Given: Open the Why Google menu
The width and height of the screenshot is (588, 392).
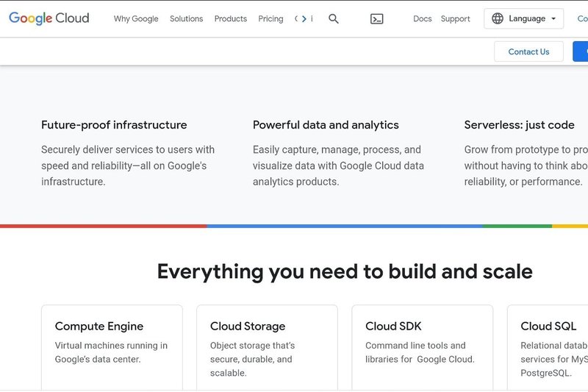Looking at the screenshot, I should [136, 19].
